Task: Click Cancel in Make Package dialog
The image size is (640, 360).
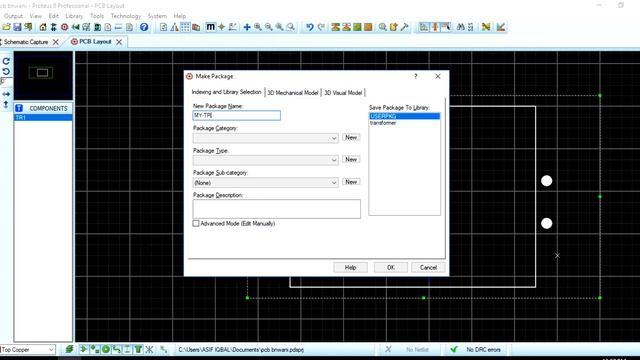Action: tap(428, 267)
